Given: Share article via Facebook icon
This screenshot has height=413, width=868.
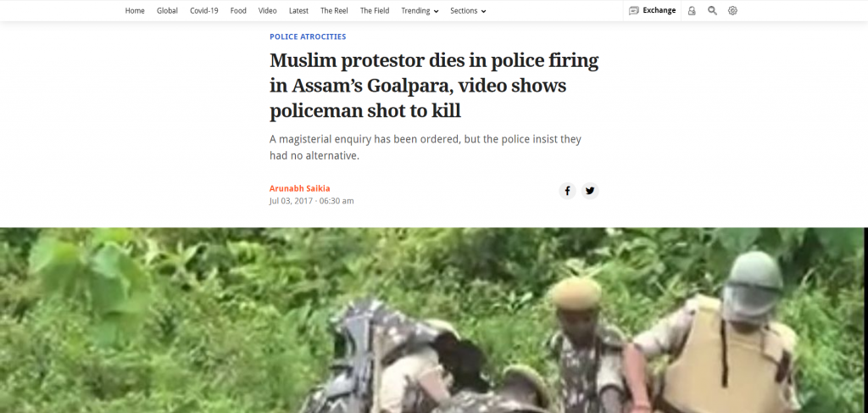Looking at the screenshot, I should (x=567, y=191).
